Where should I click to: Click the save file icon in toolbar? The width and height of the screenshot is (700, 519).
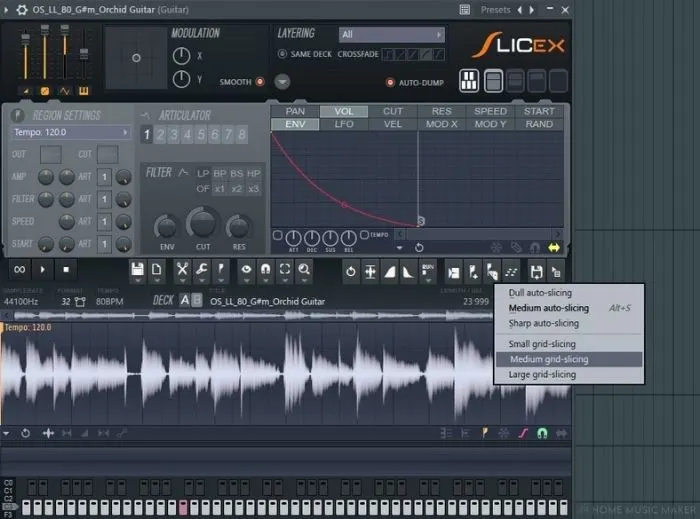tap(138, 270)
